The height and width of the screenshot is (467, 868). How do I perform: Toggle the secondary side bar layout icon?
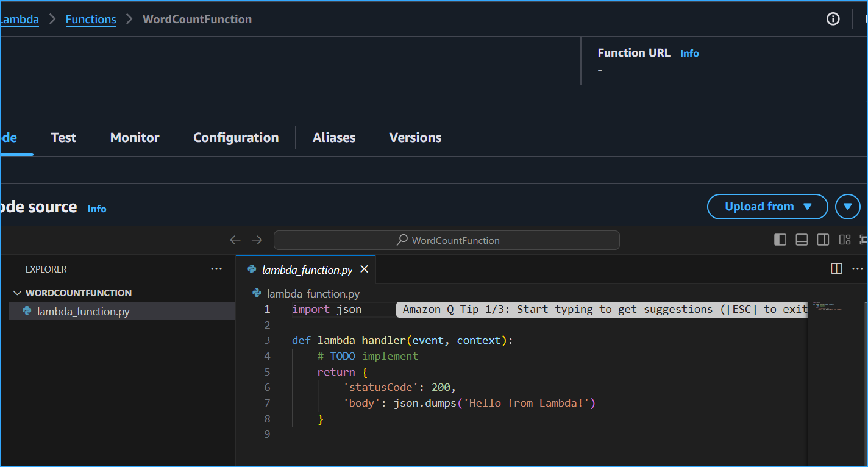point(823,240)
